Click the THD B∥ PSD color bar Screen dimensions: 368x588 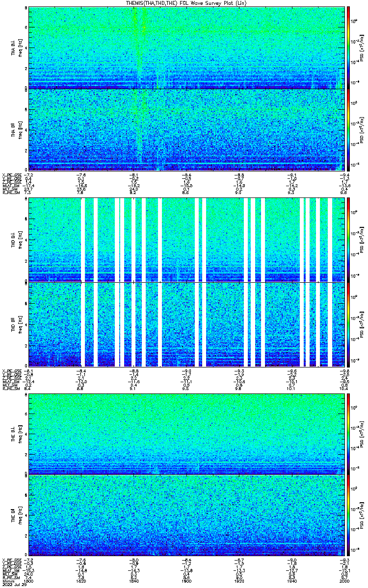(x=349, y=324)
